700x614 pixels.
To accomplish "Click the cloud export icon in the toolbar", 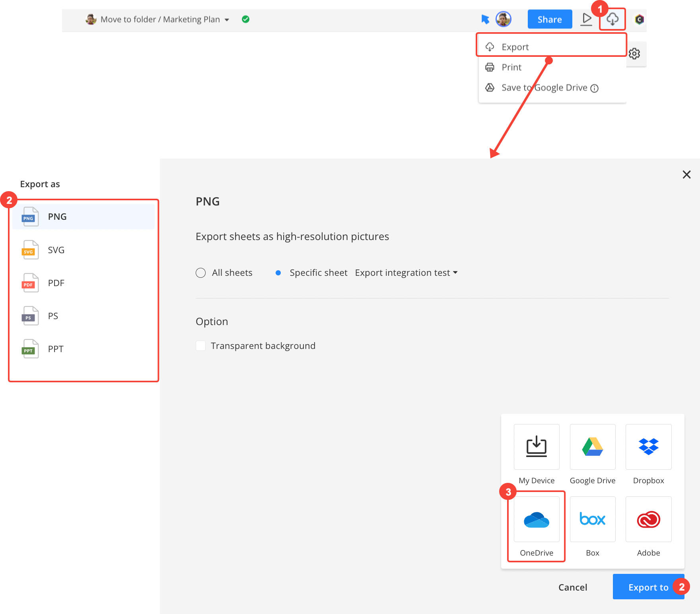I will pos(612,19).
